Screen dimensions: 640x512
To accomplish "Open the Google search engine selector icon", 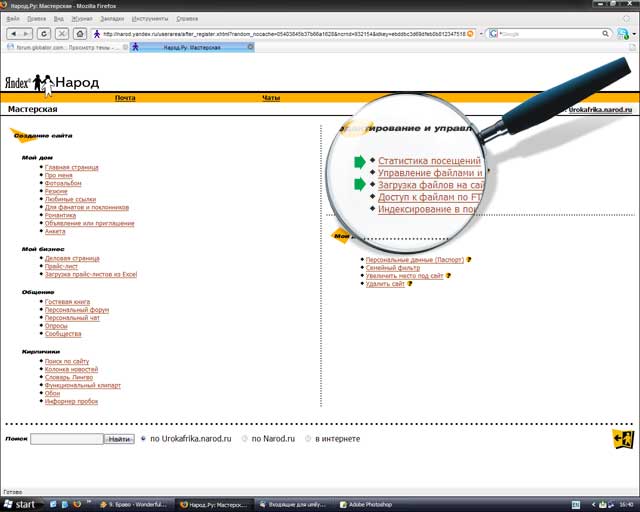I will [x=493, y=34].
